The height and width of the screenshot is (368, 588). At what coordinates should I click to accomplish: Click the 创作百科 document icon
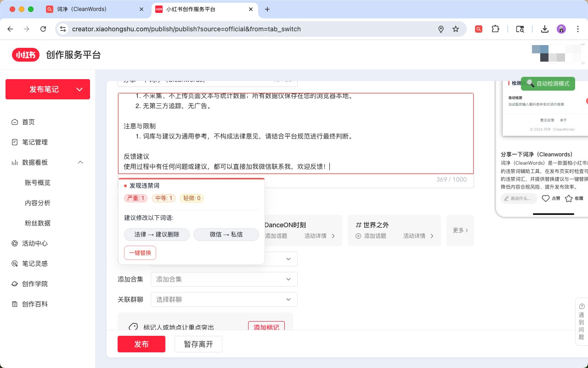pyautogui.click(x=15, y=304)
